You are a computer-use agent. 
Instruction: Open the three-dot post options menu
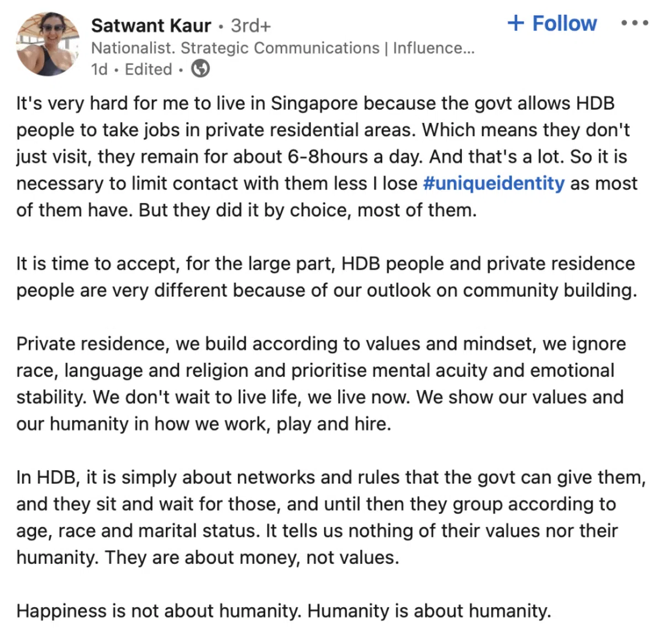pos(634,23)
